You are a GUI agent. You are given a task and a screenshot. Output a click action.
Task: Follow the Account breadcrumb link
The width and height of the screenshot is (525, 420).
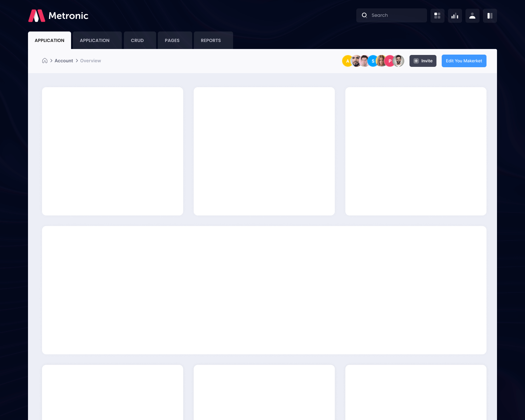click(64, 61)
